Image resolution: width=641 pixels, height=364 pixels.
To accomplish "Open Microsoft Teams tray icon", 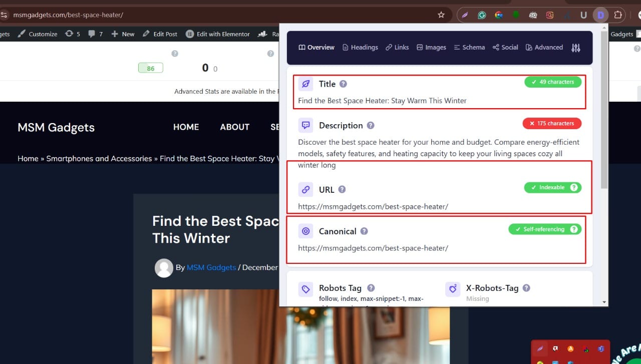I will click(x=601, y=348).
